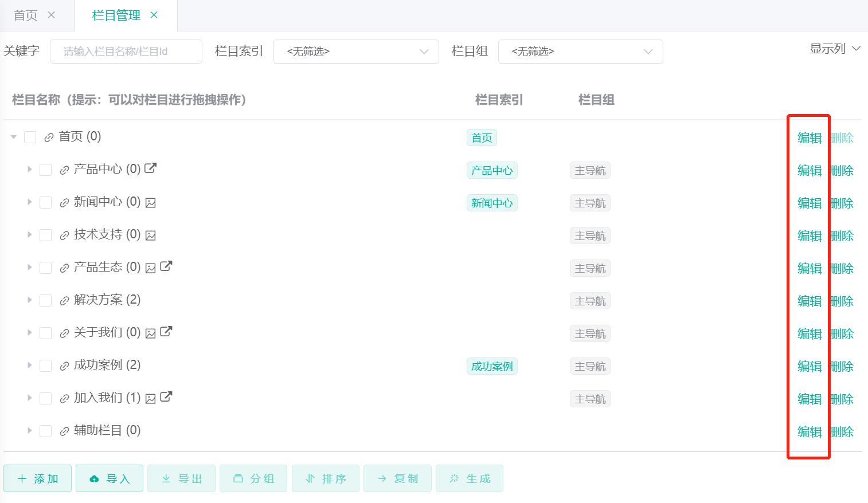868x503 pixels.
Task: Tick the checkbox for 首页 row
Action: (30, 137)
